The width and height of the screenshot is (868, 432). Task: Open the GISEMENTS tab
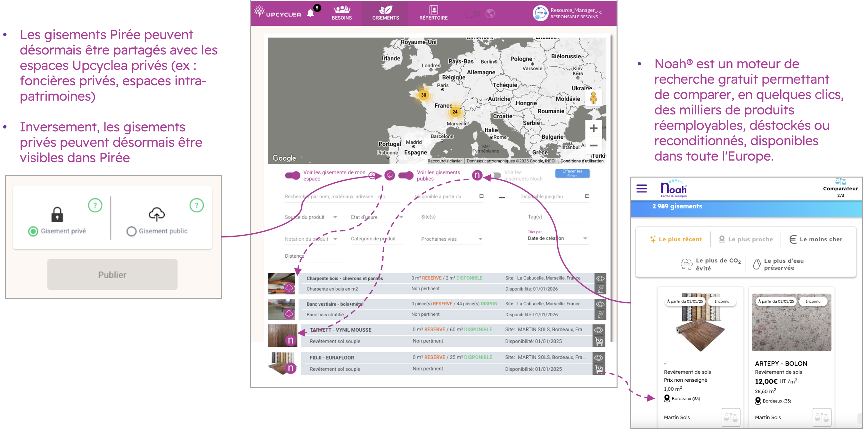tap(386, 13)
